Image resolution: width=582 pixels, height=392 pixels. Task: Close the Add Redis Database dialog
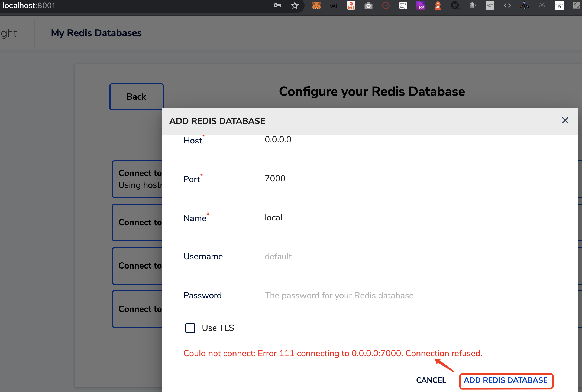pos(565,120)
